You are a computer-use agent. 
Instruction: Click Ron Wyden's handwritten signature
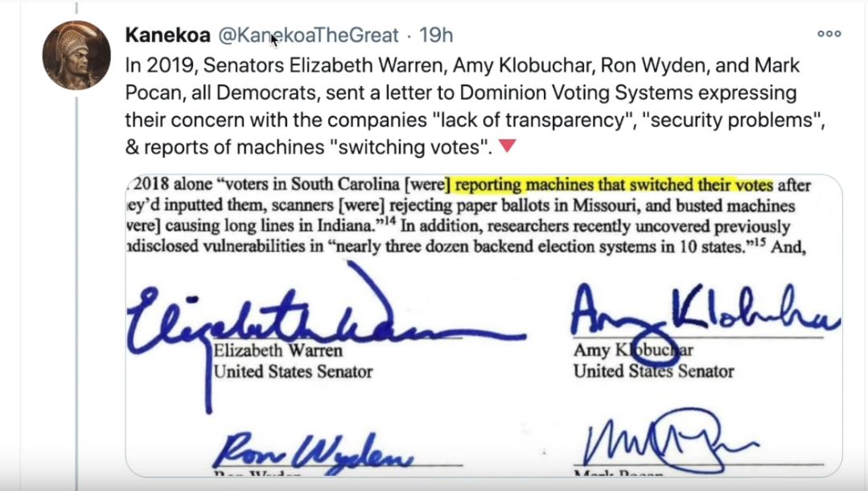tap(313, 454)
